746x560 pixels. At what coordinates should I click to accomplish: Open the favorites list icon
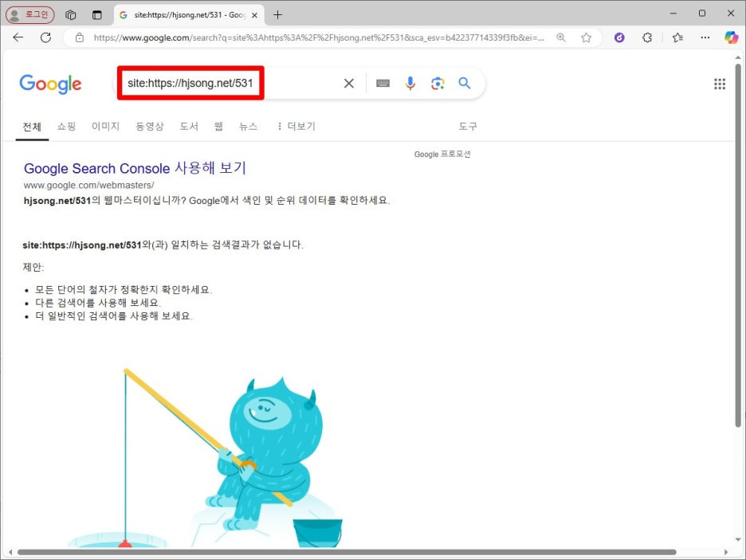click(677, 37)
